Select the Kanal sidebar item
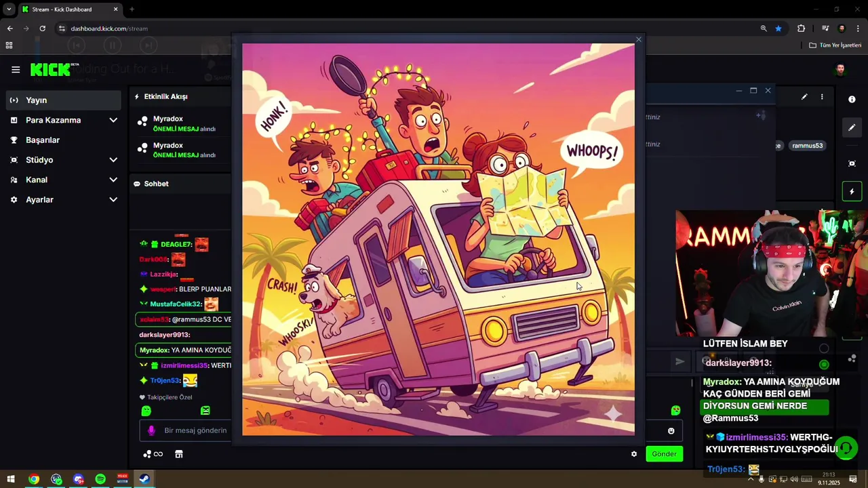 pos(37,180)
